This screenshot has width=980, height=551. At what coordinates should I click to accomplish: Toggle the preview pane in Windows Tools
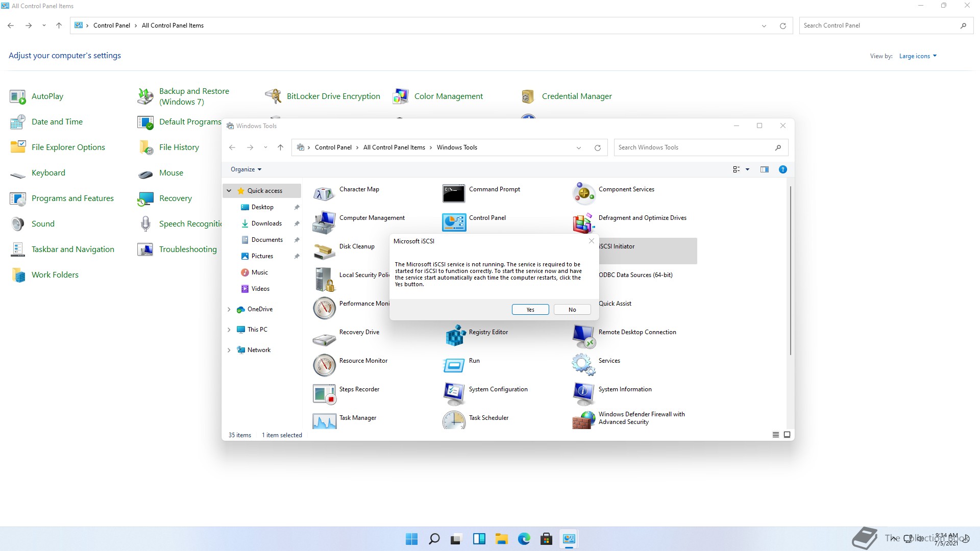click(x=764, y=169)
